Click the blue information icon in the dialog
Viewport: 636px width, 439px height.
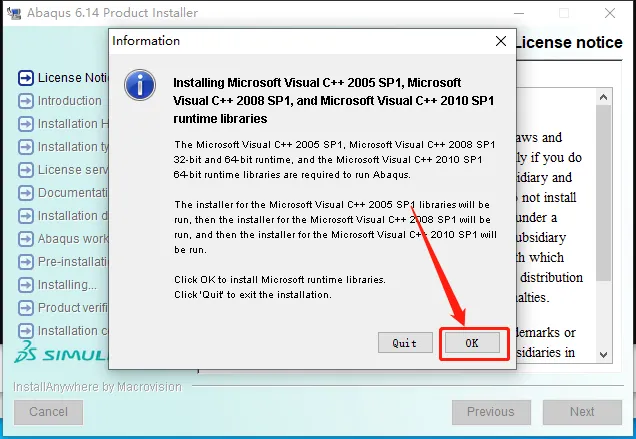click(140, 85)
